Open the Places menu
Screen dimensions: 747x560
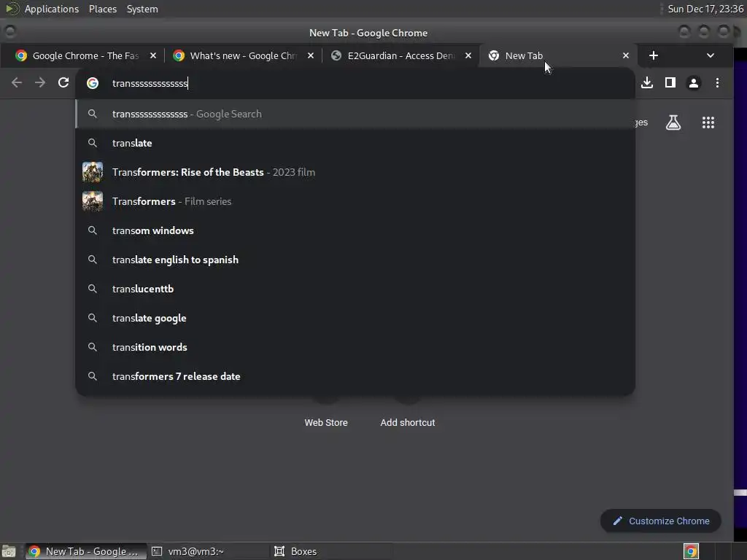click(x=103, y=9)
